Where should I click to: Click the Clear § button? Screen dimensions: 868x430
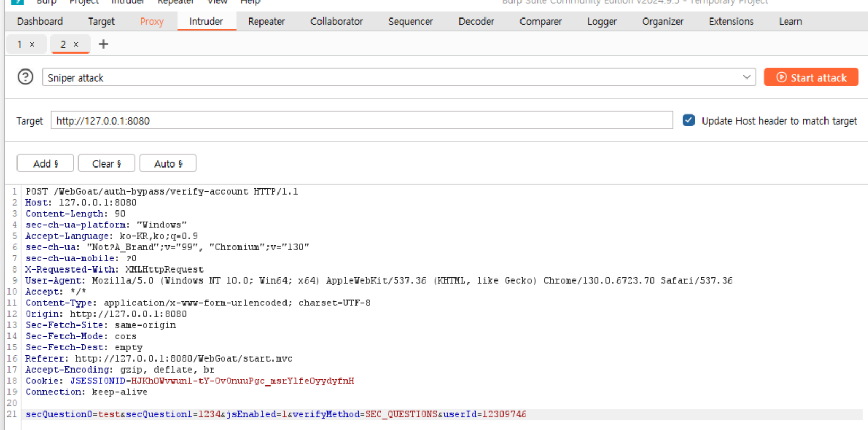click(107, 164)
